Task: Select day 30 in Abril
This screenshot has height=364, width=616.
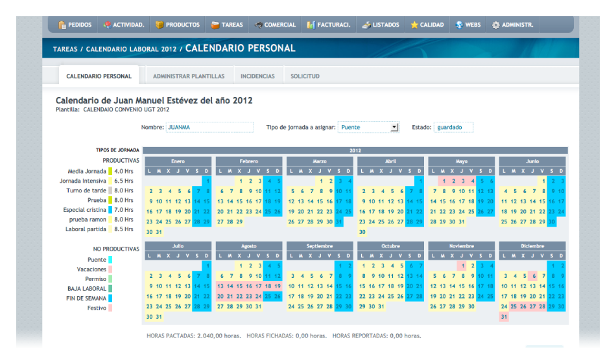Action: (x=362, y=232)
